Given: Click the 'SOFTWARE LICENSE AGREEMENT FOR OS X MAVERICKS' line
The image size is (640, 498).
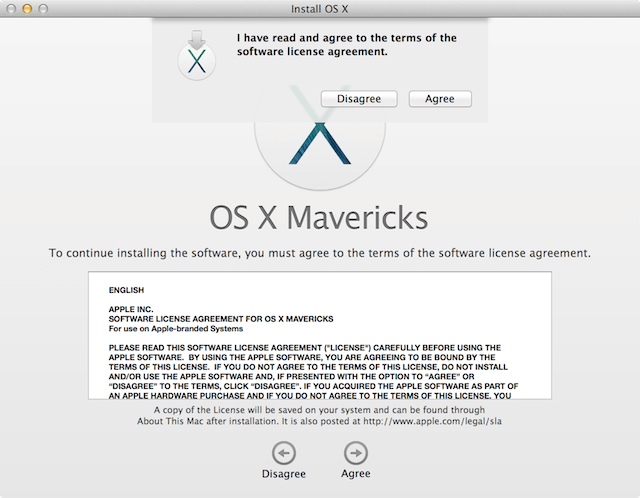Looking at the screenshot, I should (x=221, y=319).
